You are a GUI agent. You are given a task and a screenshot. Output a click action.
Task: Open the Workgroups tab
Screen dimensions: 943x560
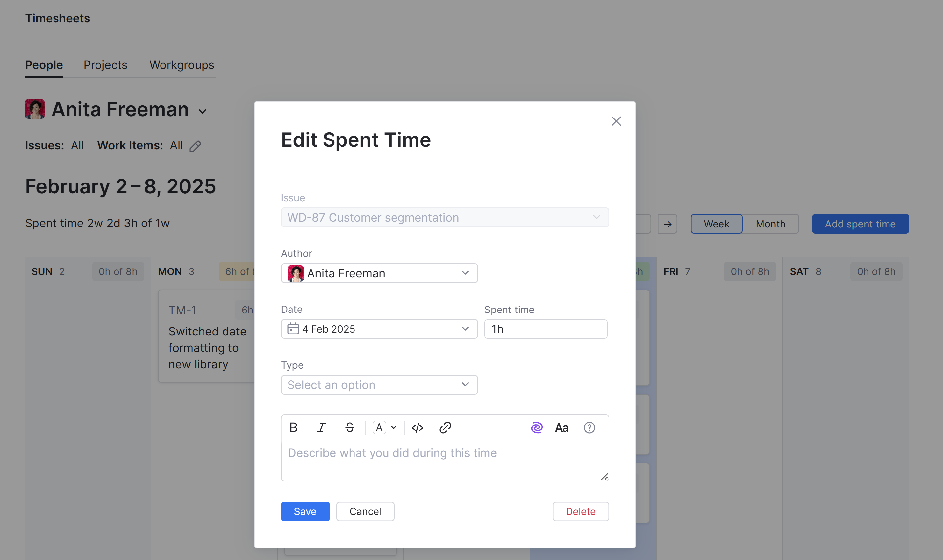pos(182,65)
